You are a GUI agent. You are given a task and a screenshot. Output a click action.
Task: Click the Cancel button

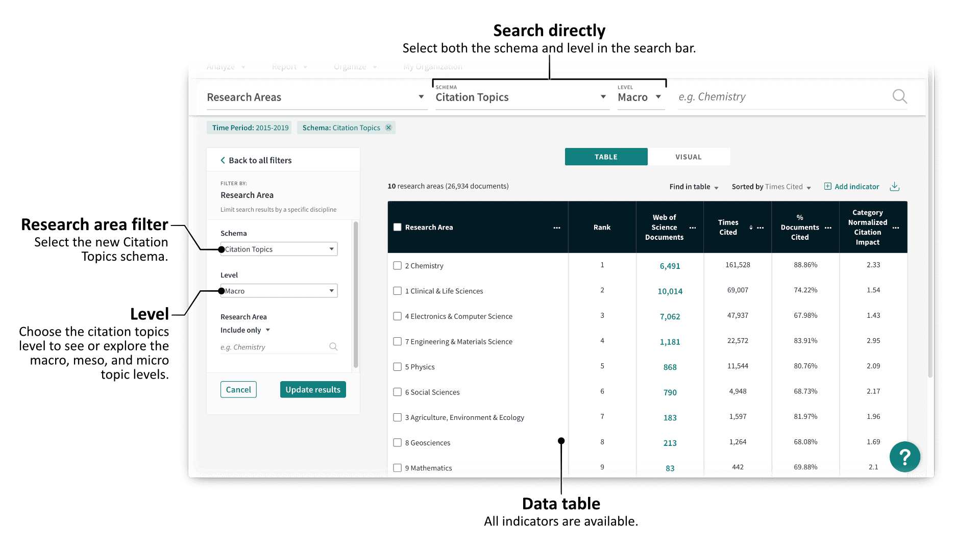coord(238,389)
